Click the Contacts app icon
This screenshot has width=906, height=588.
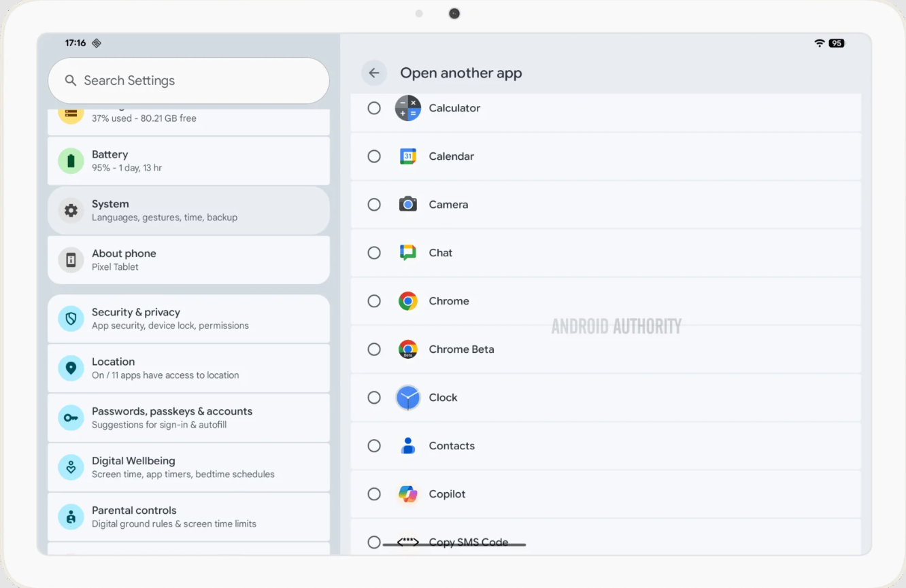408,446
